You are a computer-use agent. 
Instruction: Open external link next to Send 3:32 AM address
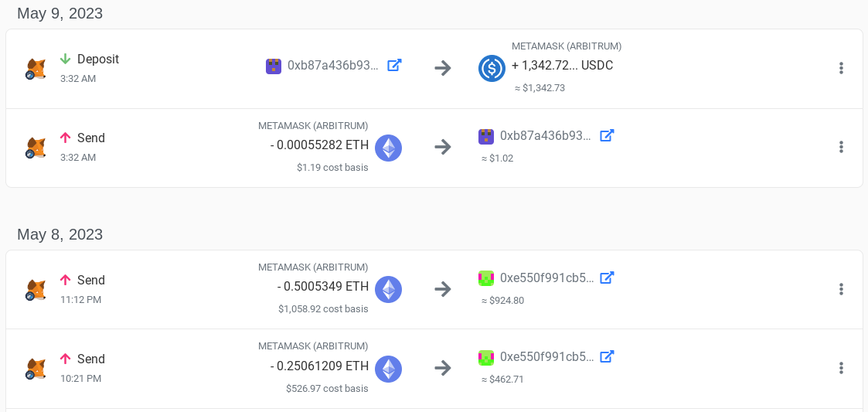click(x=608, y=136)
